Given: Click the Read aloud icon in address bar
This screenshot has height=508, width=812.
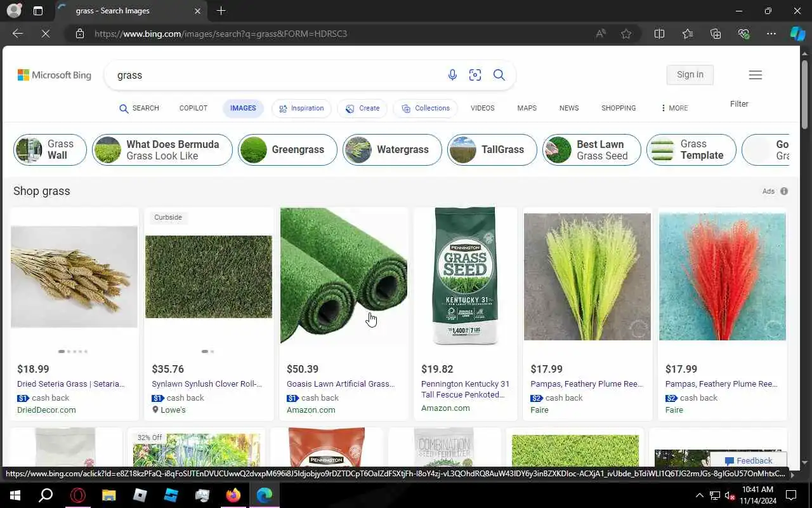Looking at the screenshot, I should (600, 34).
